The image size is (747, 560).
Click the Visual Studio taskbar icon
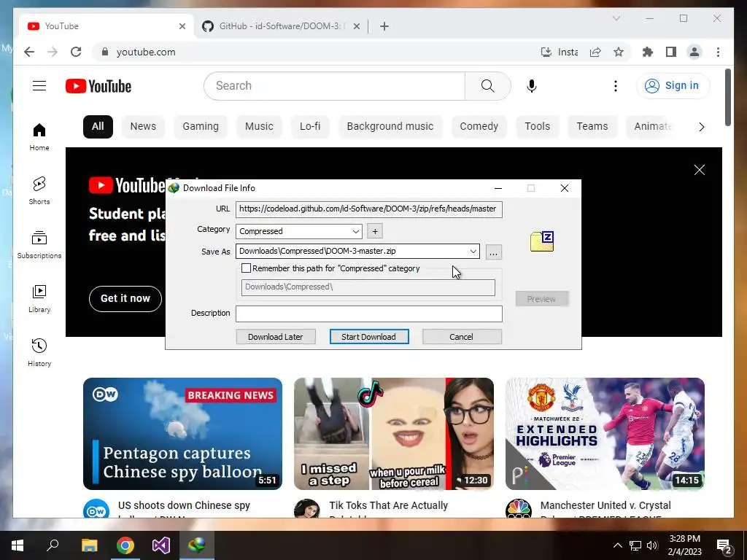pyautogui.click(x=161, y=545)
